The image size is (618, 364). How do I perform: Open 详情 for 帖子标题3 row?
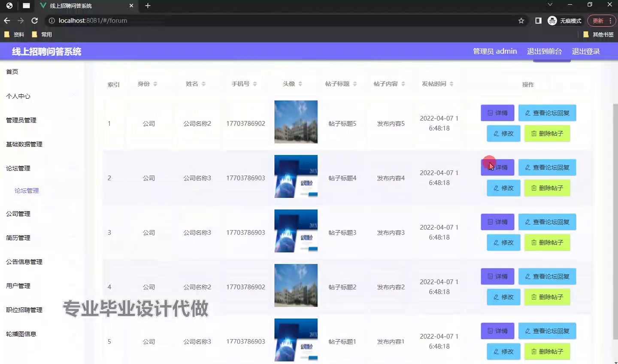pos(497,222)
